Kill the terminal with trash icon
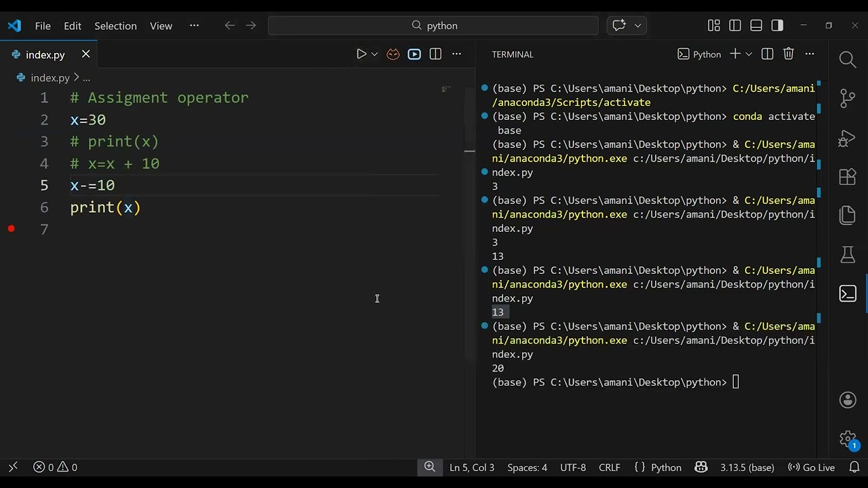Screen dimensions: 868x488 click(789, 54)
